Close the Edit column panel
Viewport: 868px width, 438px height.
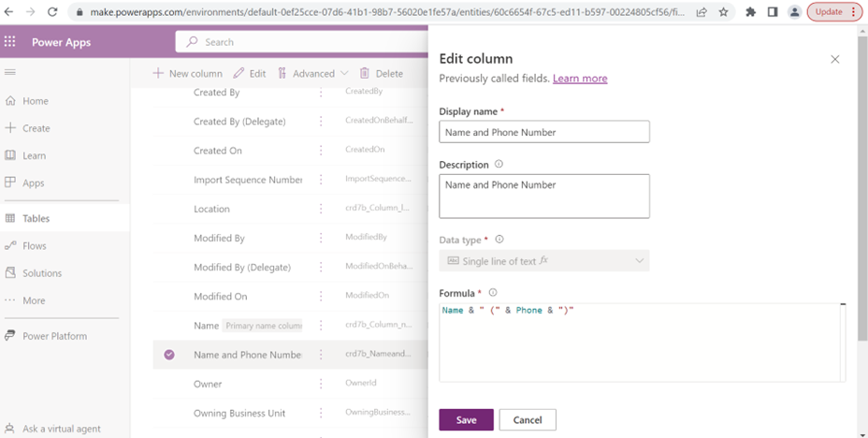[x=834, y=59]
